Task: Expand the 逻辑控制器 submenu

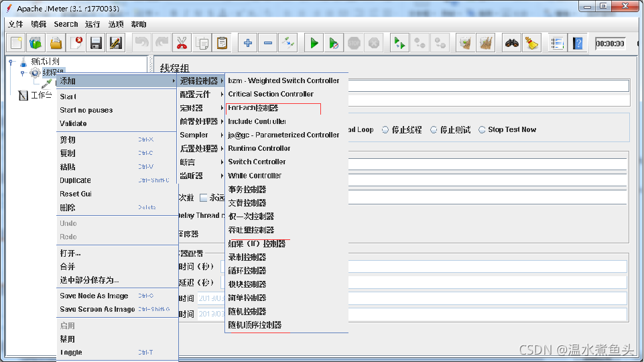Action: (x=201, y=81)
